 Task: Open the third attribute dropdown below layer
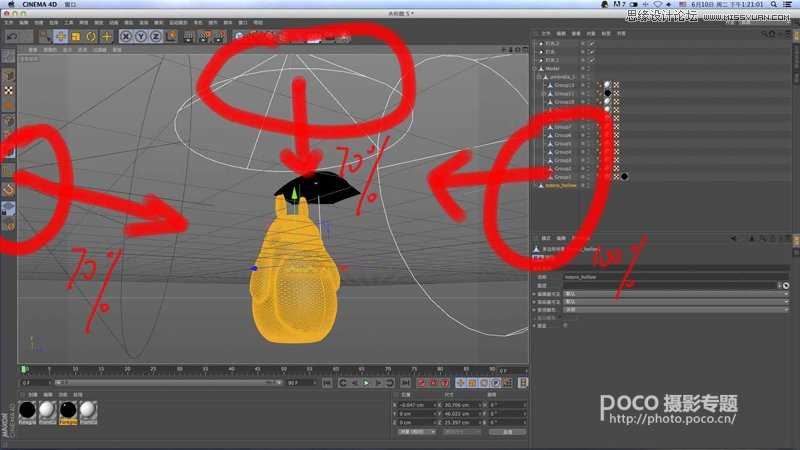(x=676, y=310)
